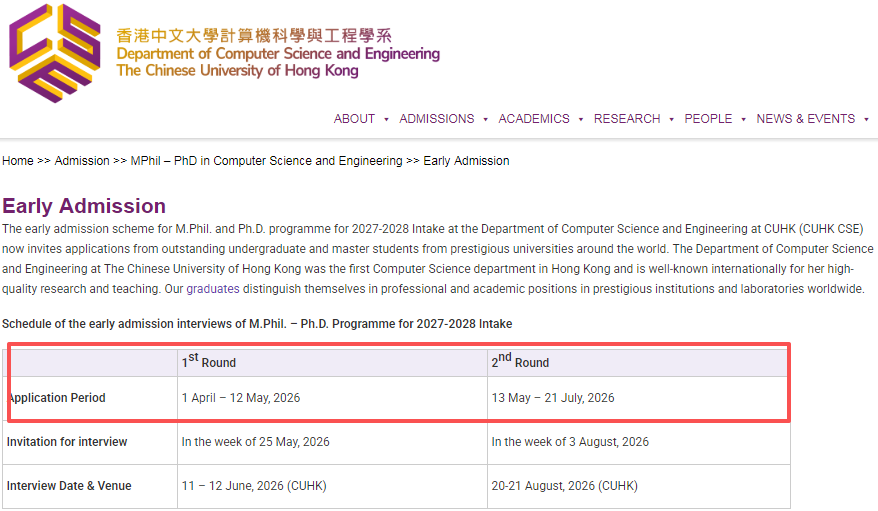
Task: Expand the dropdown arrow beside ACADEMICS
Action: tap(580, 119)
